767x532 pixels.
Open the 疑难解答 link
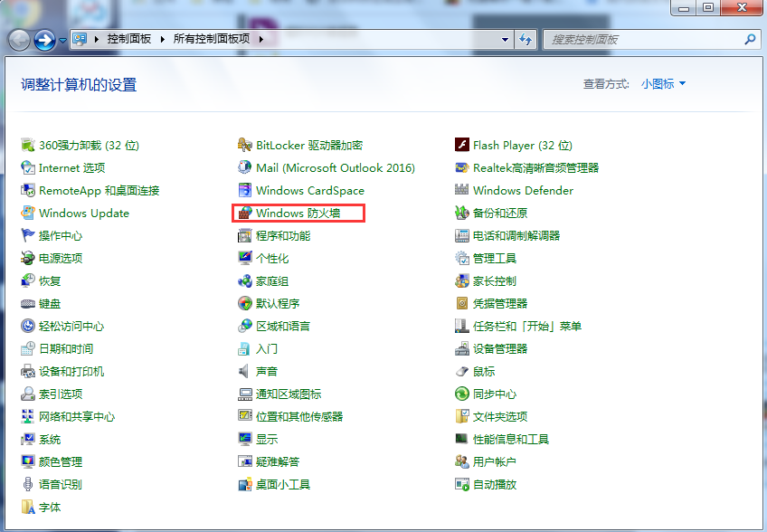[278, 461]
